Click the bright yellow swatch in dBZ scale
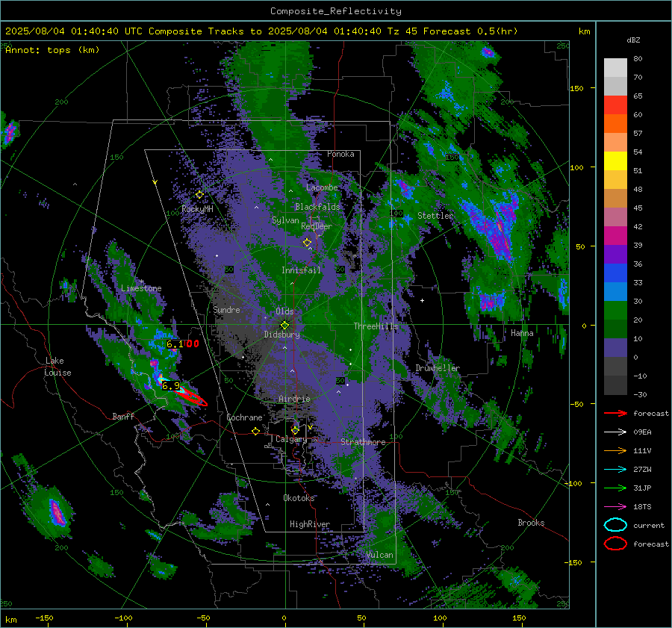Viewport: 672px width, 628px height. [615, 161]
